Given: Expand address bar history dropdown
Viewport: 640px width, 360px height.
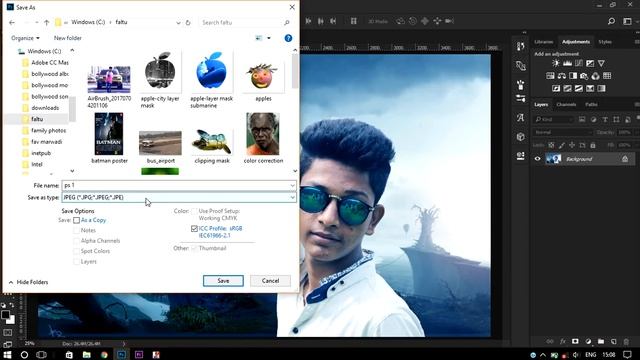Looking at the screenshot, I should 178,23.
